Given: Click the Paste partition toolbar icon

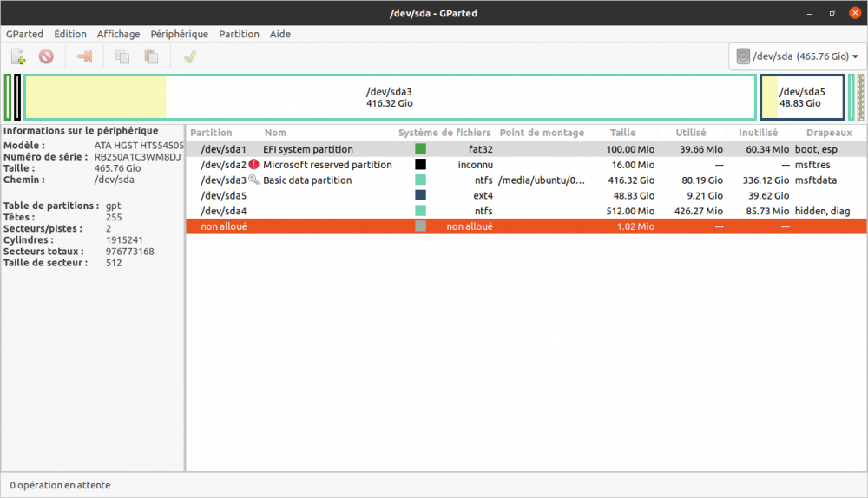Looking at the screenshot, I should point(151,57).
